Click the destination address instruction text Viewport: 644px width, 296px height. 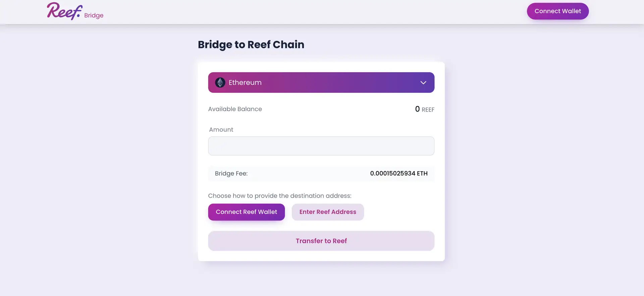coord(279,196)
